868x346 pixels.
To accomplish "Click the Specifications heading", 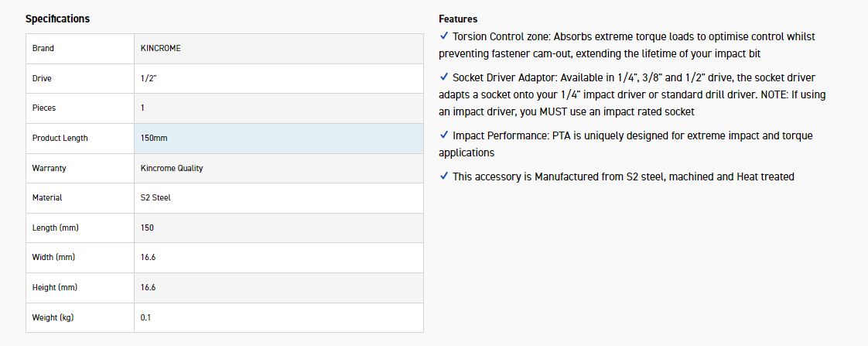I will tap(57, 19).
